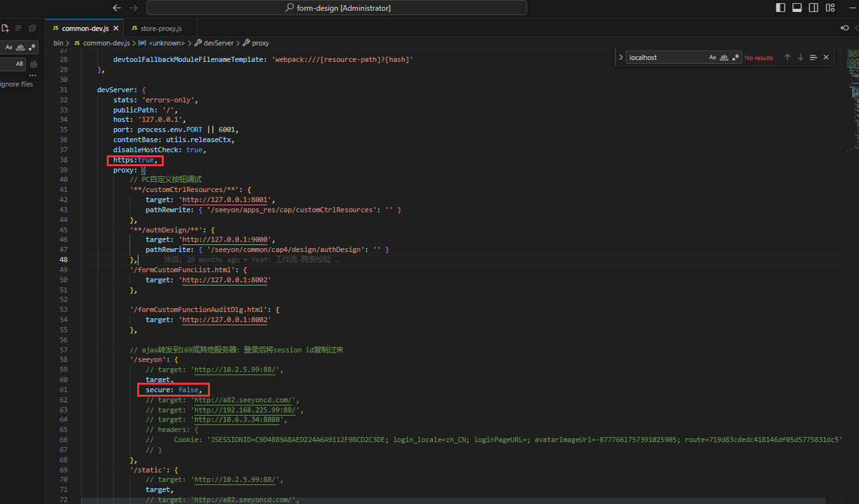Toggle Match Case in editor find widget
The width and height of the screenshot is (859, 504).
[712, 57]
